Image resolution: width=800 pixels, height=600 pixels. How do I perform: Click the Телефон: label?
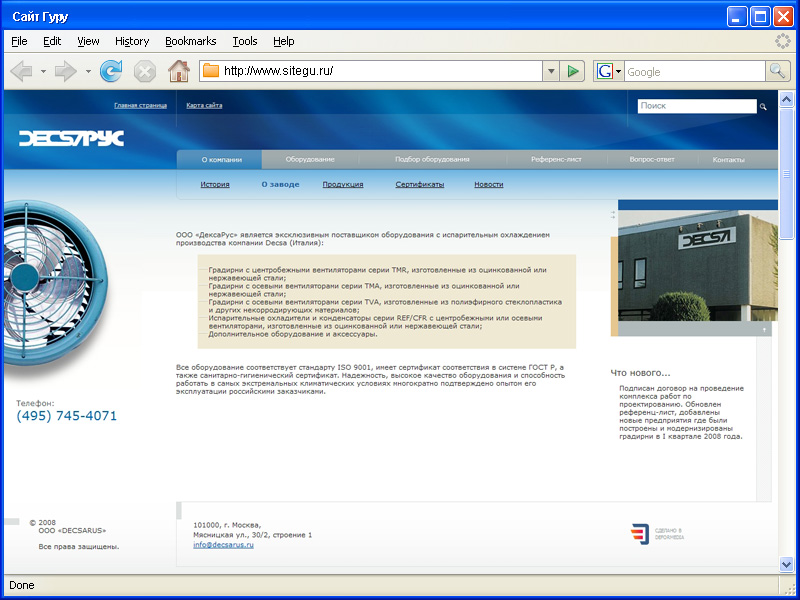coord(35,403)
